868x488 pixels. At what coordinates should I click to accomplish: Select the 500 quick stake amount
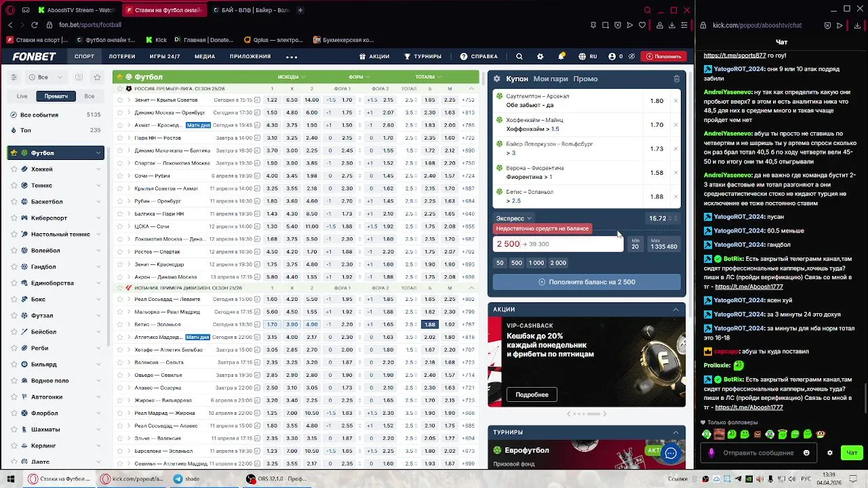pos(516,263)
